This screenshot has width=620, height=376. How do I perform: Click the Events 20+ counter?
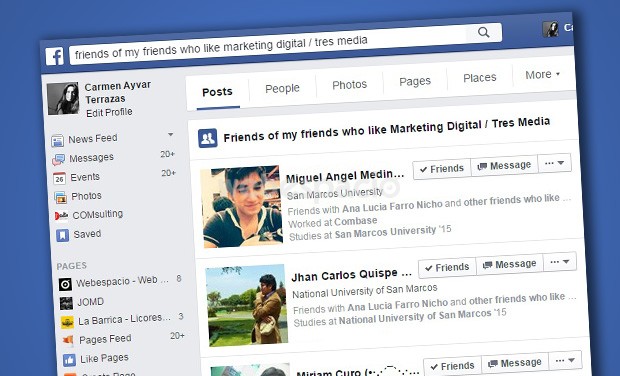pos(168,173)
